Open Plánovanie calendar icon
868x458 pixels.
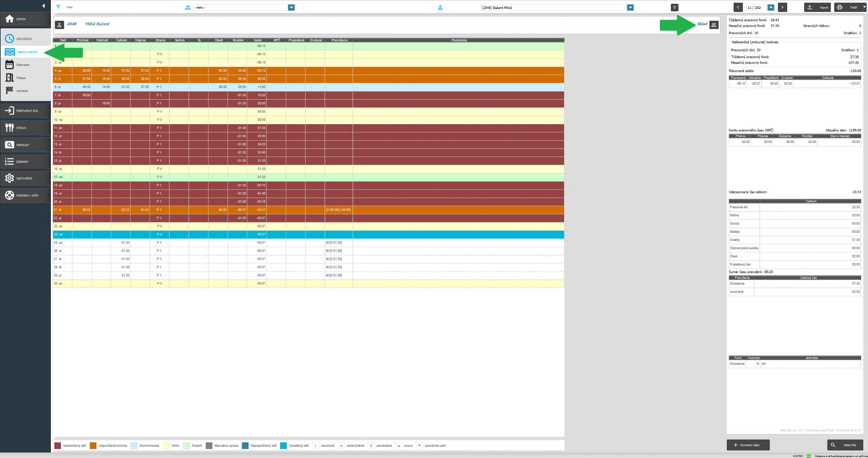tap(9, 65)
